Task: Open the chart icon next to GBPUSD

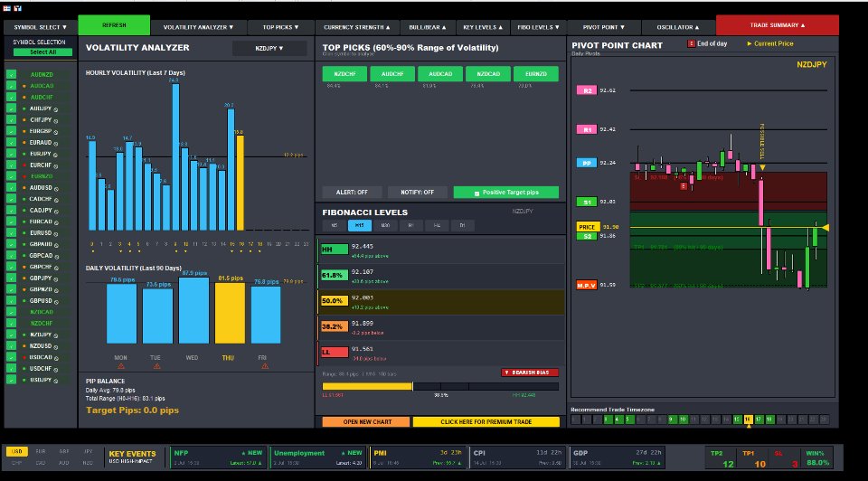Action: point(56,302)
